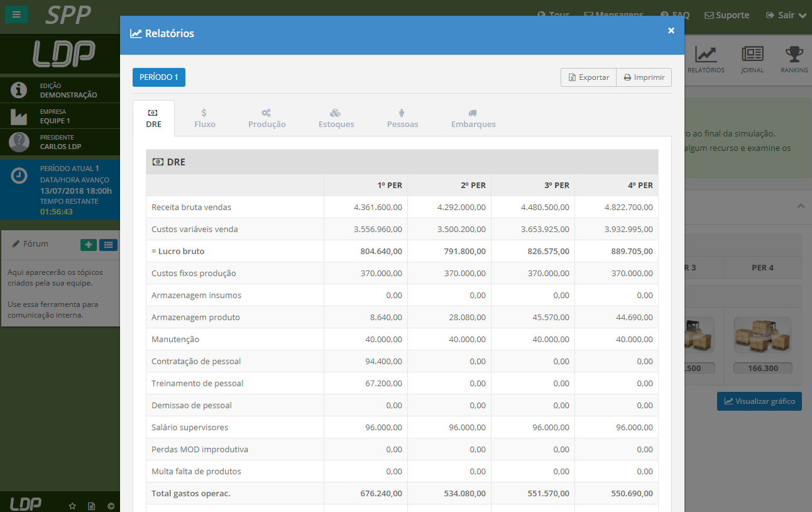Switch to the DRE tab
The image size is (812, 512).
tap(153, 118)
